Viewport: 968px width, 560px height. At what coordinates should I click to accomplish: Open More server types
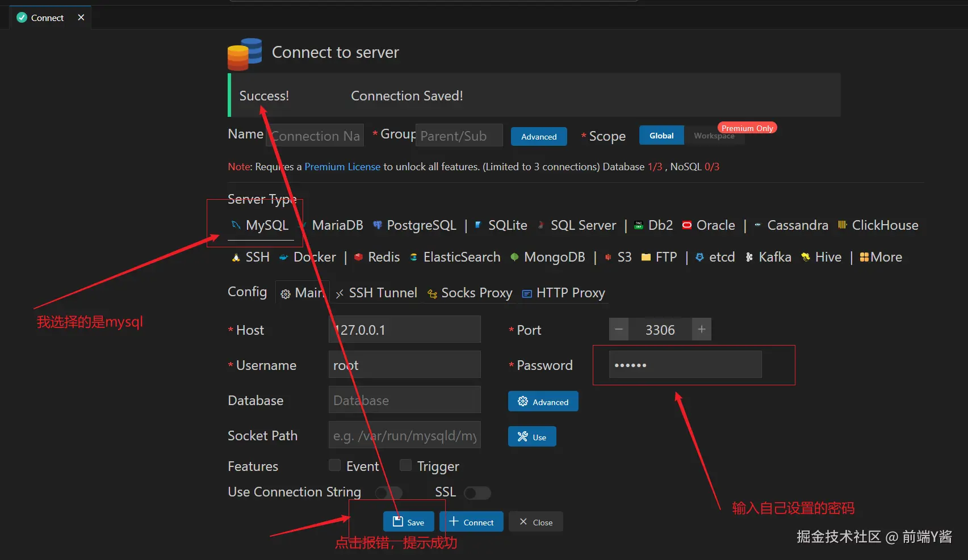(881, 257)
